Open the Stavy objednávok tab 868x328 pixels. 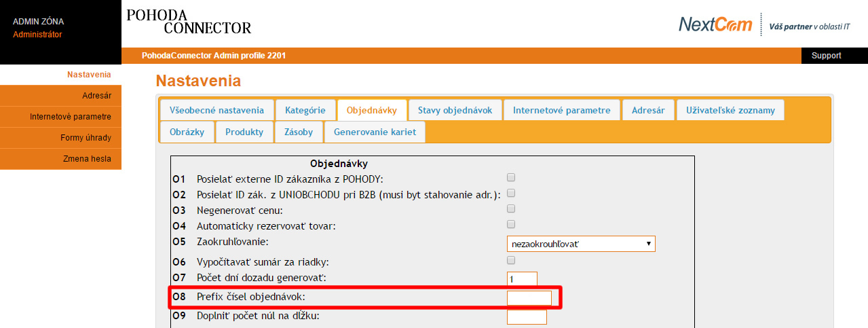(455, 110)
